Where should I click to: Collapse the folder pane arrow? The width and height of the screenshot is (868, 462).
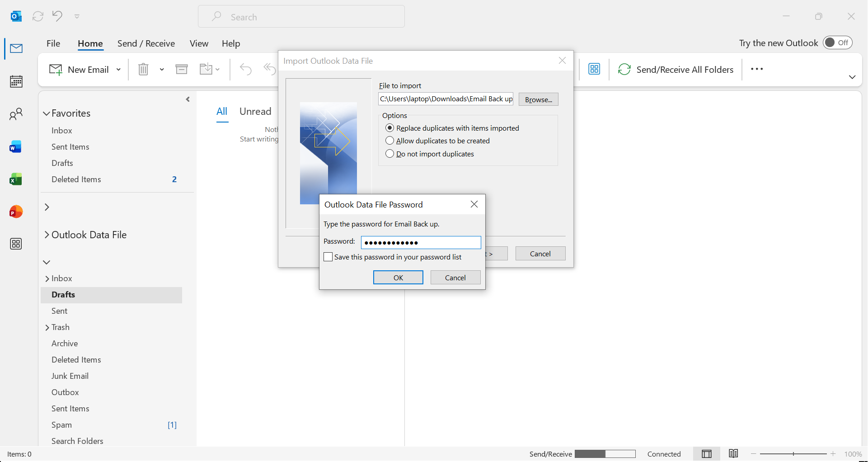point(188,99)
